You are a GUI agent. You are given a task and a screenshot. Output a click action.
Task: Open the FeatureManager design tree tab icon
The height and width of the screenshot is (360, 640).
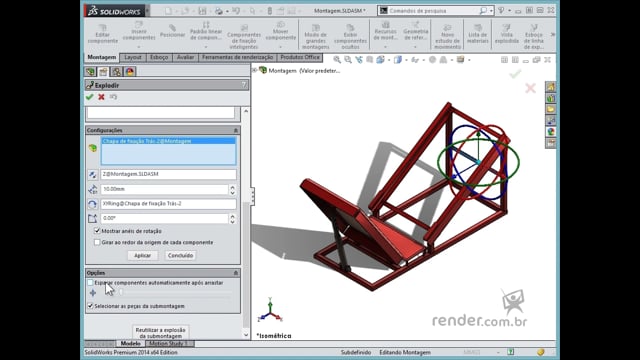(x=90, y=72)
